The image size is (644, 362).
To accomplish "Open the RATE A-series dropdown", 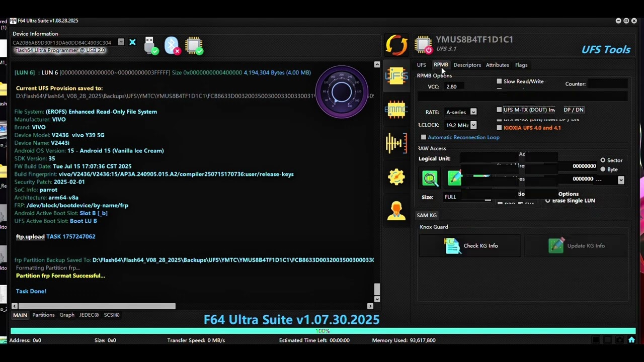I will pos(473,112).
